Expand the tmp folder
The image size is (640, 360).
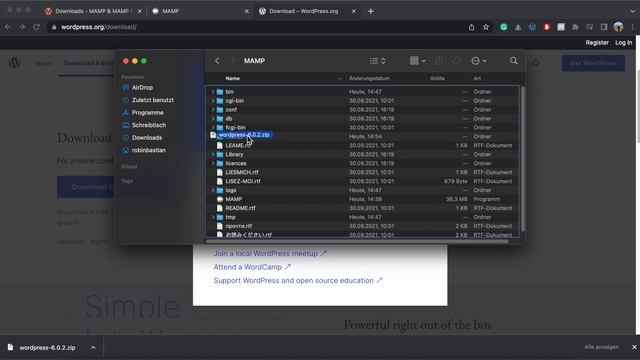(213, 218)
